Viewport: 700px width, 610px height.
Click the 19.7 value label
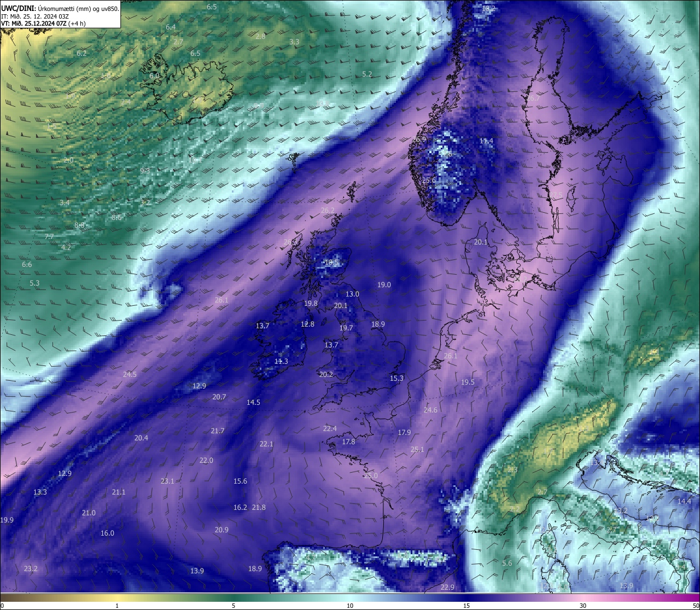(x=346, y=328)
